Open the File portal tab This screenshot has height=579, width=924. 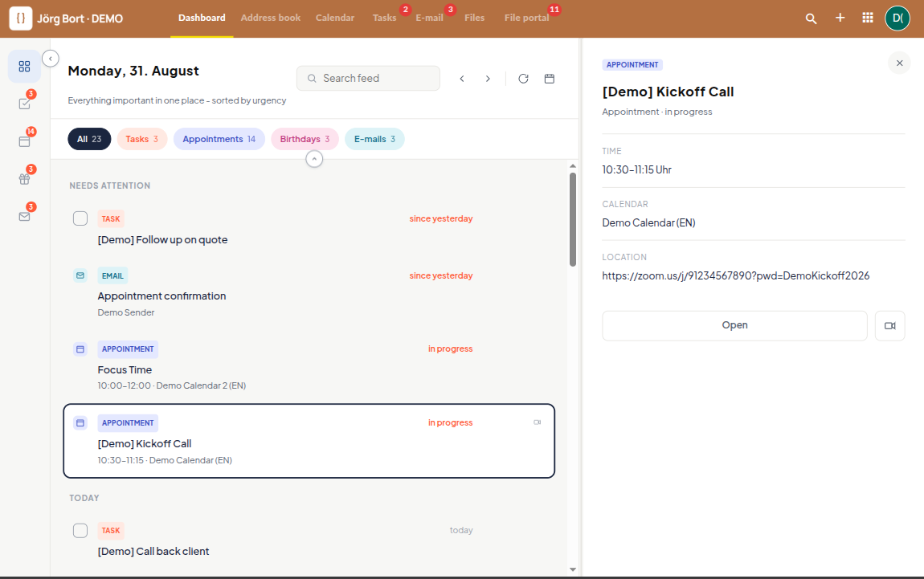click(x=527, y=18)
